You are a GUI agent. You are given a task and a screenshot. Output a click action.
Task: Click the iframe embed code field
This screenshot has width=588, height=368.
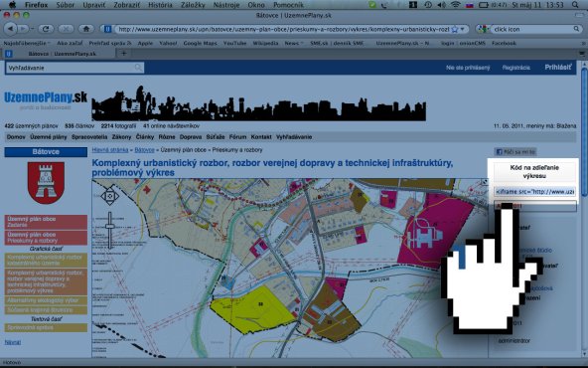(534, 192)
